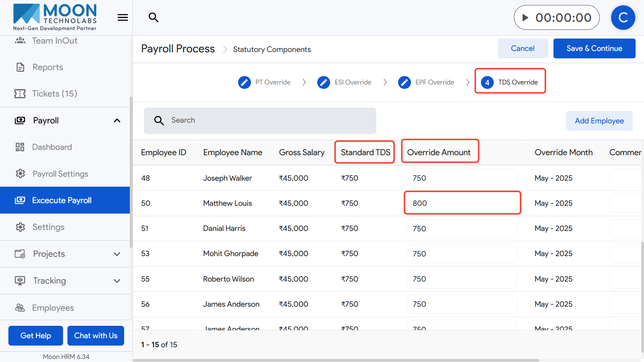Click the horizontal scrollbar at bottom

point(335,360)
